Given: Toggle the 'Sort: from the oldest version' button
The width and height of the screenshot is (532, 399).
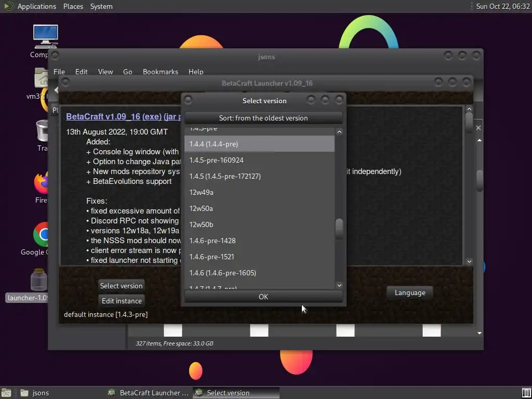Looking at the screenshot, I should pyautogui.click(x=263, y=118).
